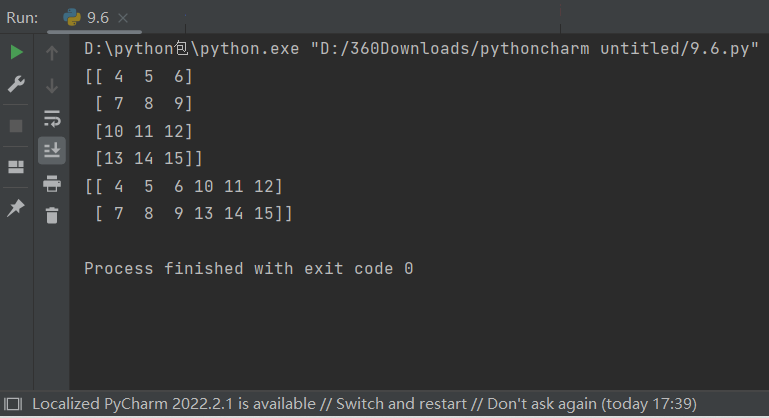Image resolution: width=769 pixels, height=418 pixels.
Task: Click the Python icon on 9.6 tab
Action: click(72, 18)
